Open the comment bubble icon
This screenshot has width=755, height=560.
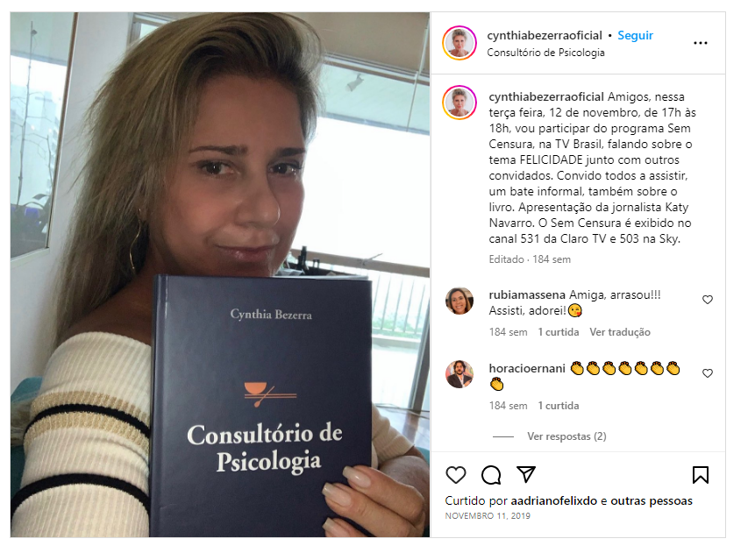(x=491, y=475)
